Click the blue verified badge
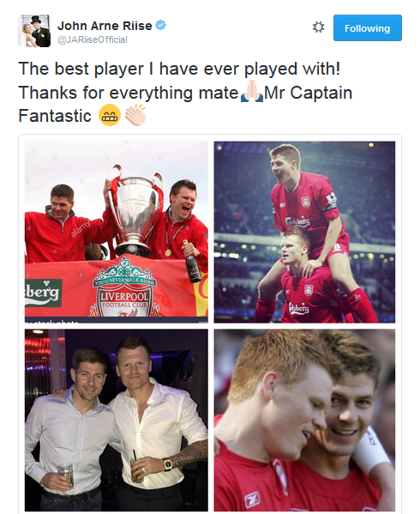The height and width of the screenshot is (514, 420). (x=160, y=25)
